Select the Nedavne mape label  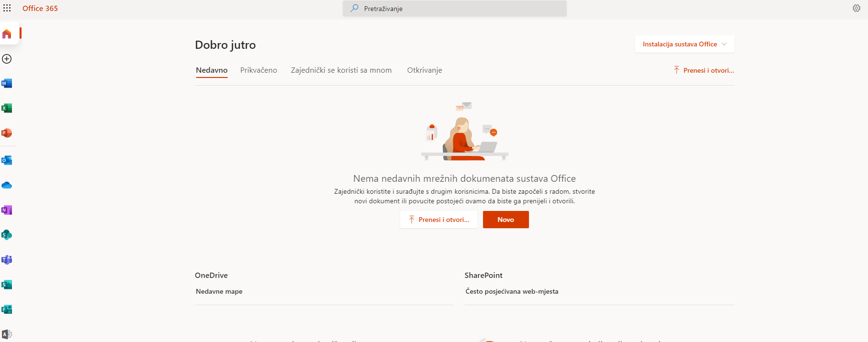point(219,291)
